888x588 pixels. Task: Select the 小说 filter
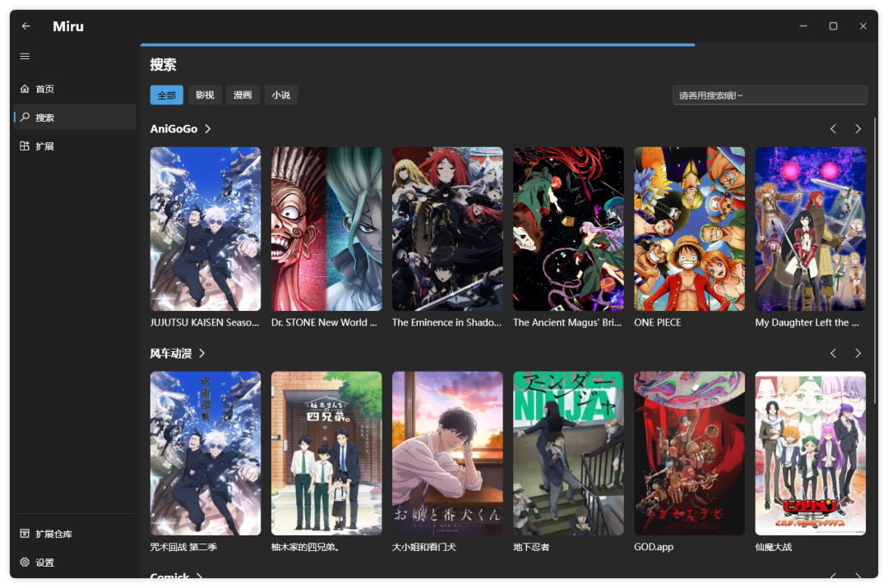[281, 95]
